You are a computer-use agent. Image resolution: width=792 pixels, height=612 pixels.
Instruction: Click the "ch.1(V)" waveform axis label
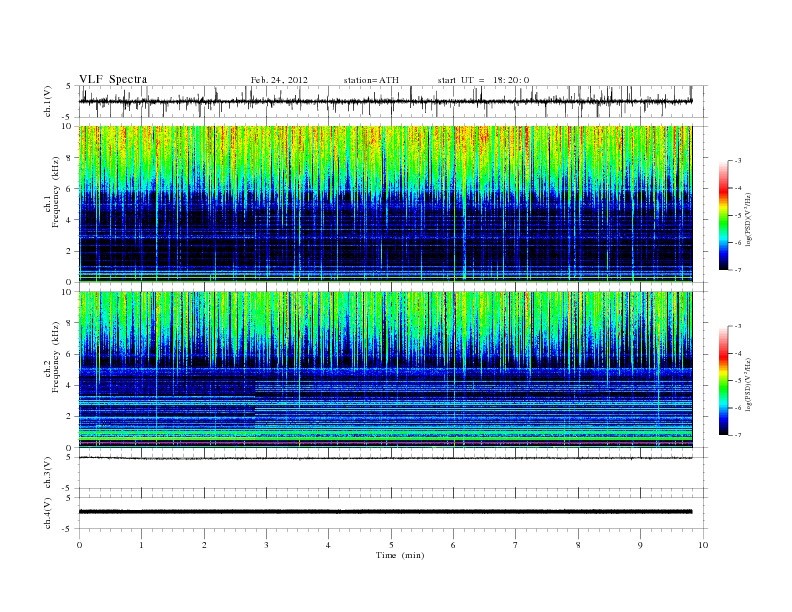(48, 101)
